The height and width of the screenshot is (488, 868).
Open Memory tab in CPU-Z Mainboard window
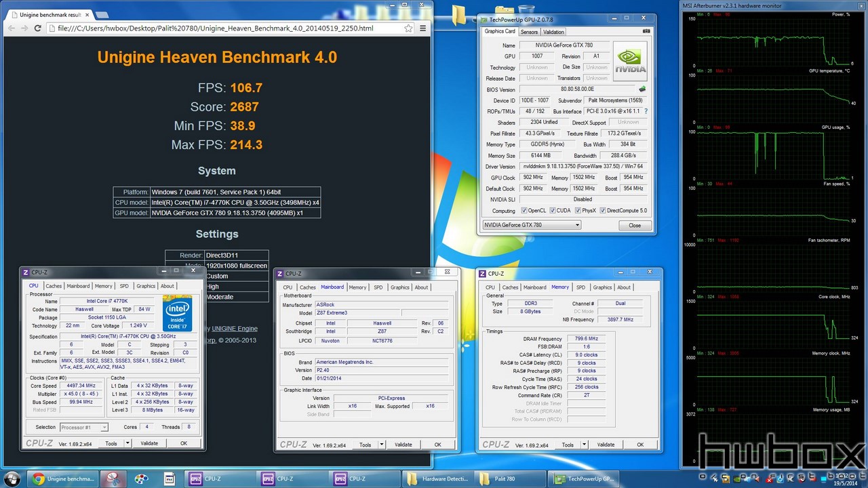[x=357, y=287]
